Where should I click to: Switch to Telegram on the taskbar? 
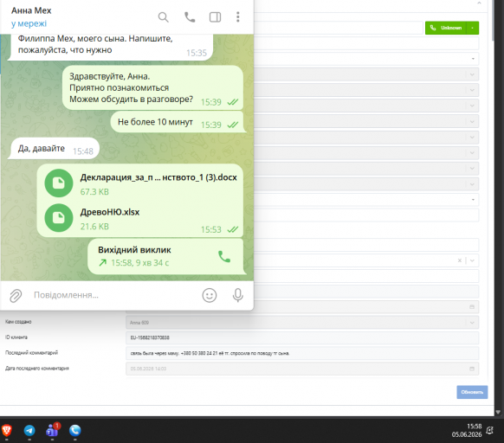tap(29, 431)
